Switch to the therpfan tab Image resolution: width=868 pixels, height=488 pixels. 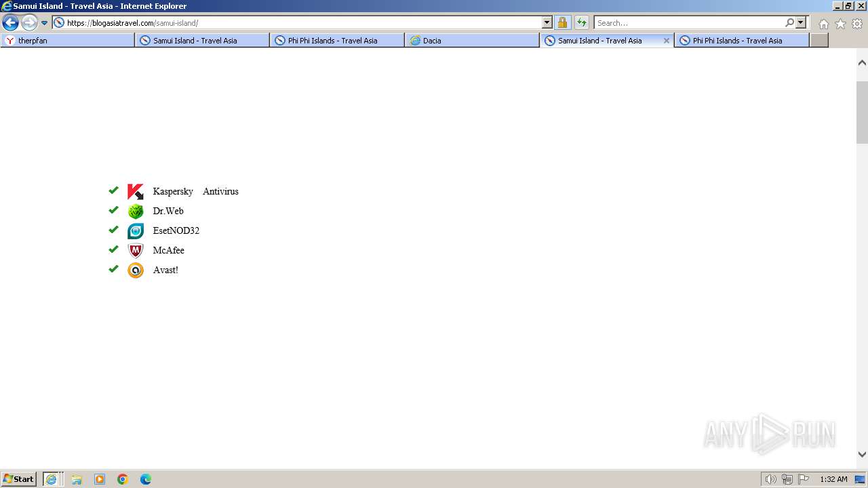click(68, 41)
